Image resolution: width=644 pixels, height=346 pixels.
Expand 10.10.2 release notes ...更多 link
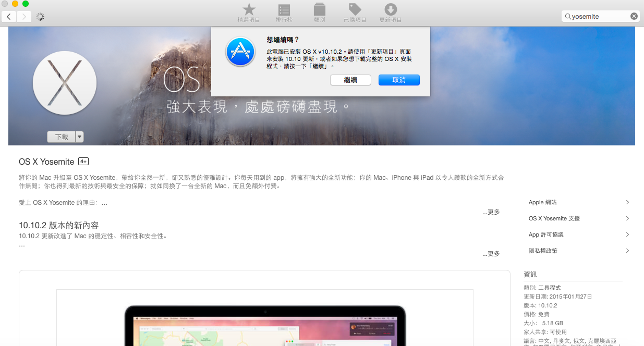click(x=491, y=254)
